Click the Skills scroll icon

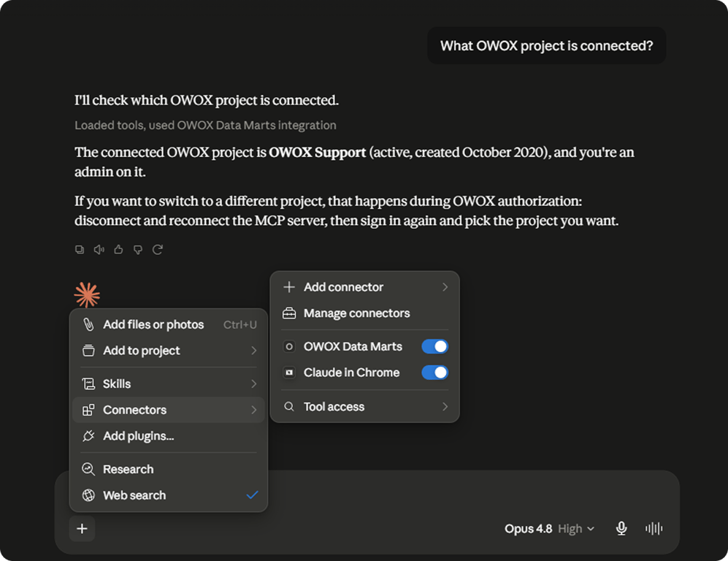tap(88, 383)
